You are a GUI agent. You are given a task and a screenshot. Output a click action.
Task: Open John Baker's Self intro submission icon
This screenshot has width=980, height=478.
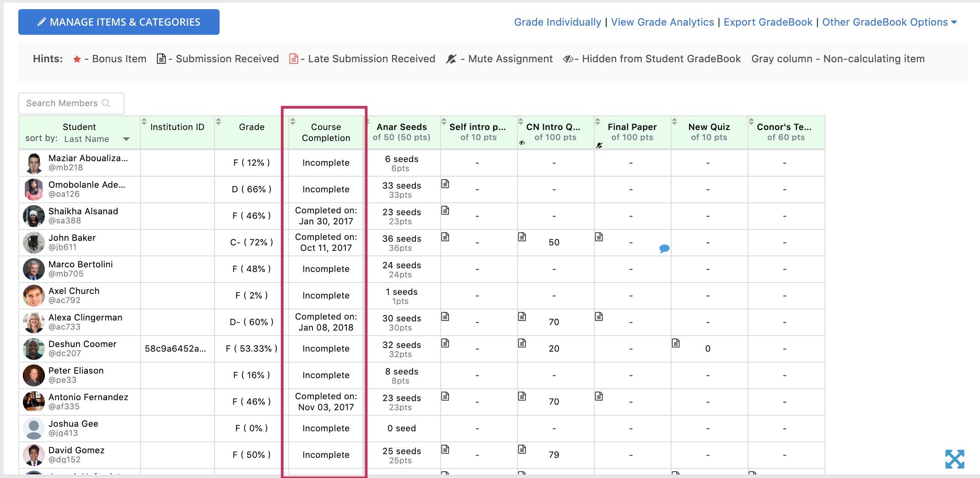coord(445,237)
